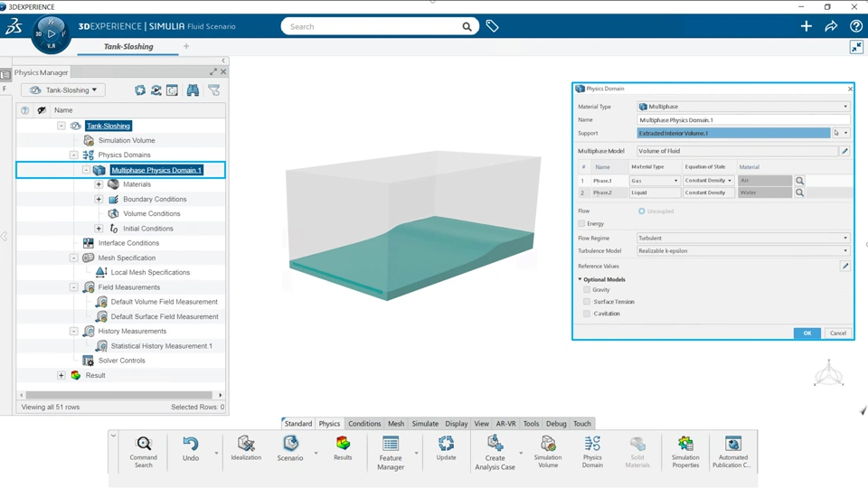Click the binoculars find icon in Physics Manager
The width and height of the screenshot is (868, 488).
[193, 90]
